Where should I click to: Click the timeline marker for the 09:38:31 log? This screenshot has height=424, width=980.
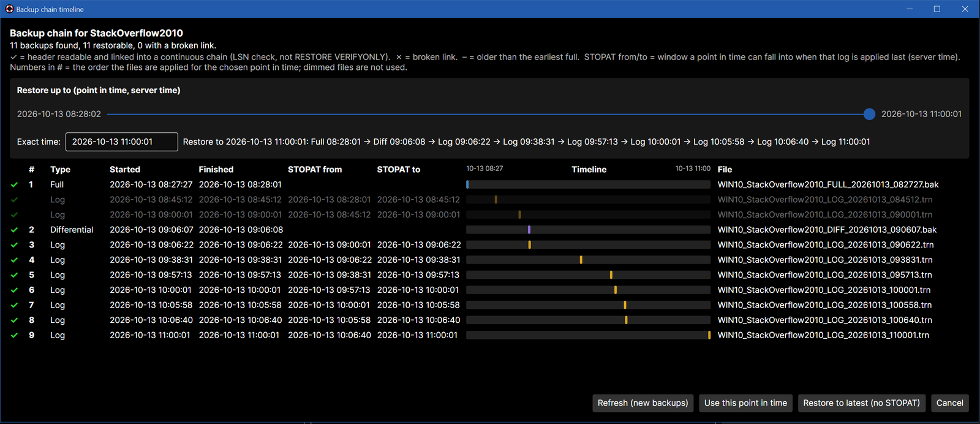point(581,260)
